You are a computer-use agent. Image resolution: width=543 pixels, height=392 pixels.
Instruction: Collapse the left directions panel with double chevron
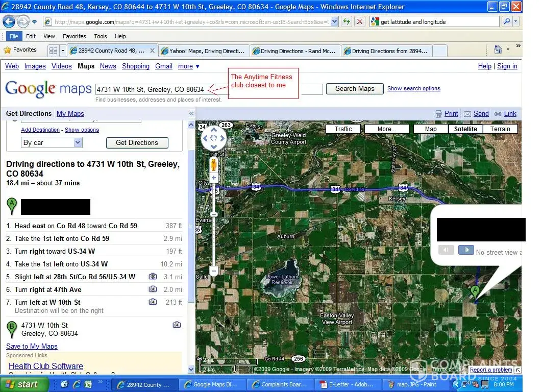(x=191, y=114)
